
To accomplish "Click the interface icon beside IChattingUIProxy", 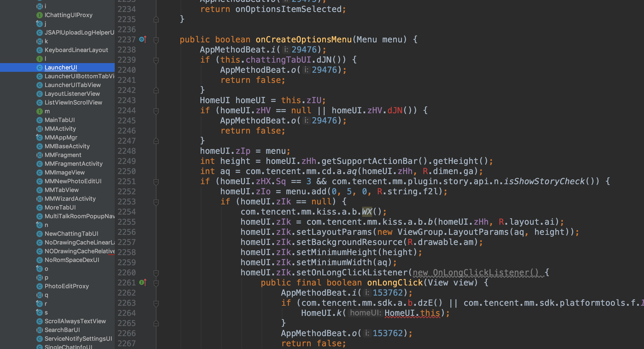I will click(39, 15).
